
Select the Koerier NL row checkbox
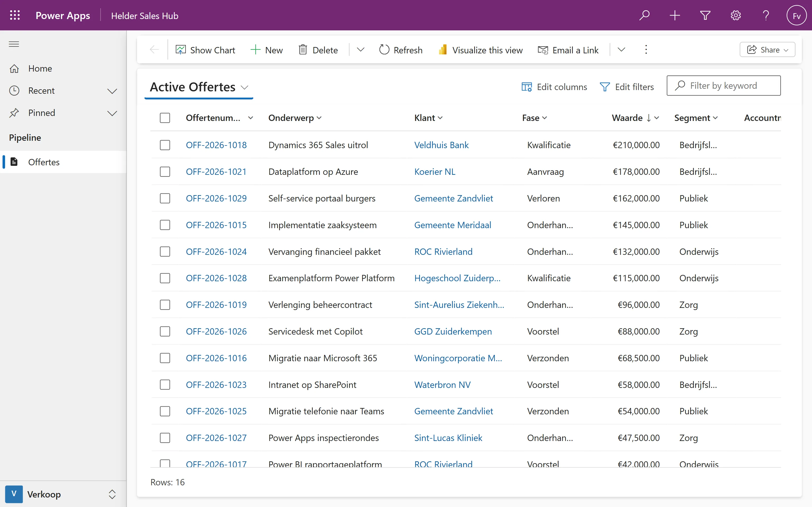pos(165,172)
